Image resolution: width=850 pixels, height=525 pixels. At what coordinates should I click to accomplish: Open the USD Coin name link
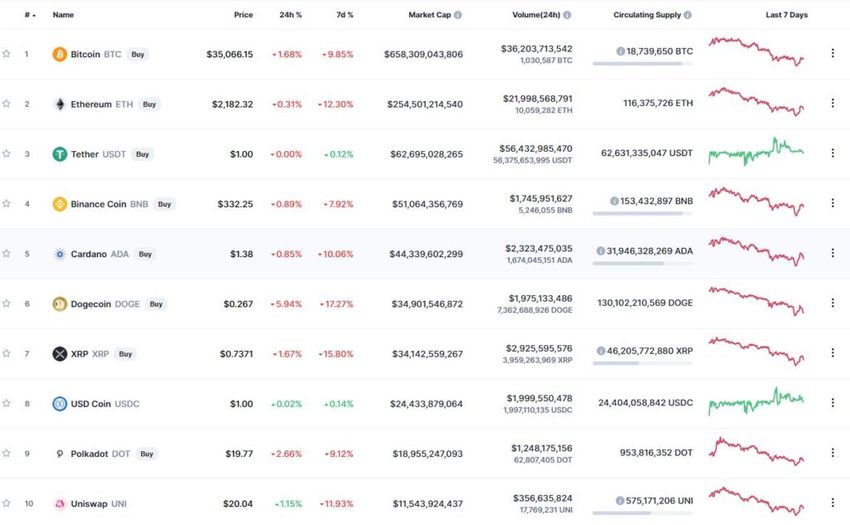point(95,404)
